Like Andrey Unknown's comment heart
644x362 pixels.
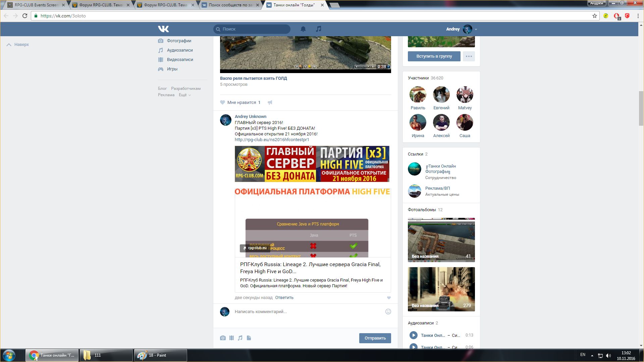(389, 298)
